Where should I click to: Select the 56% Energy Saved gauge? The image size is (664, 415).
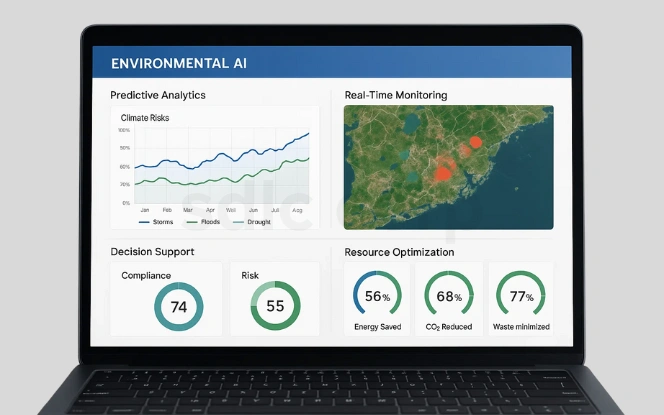377,296
